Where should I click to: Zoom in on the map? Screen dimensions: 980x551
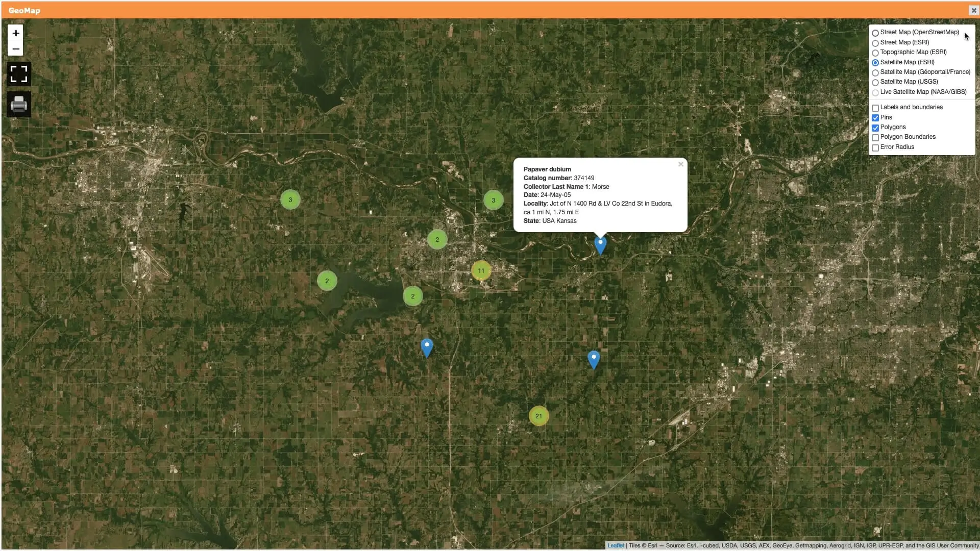pyautogui.click(x=16, y=33)
